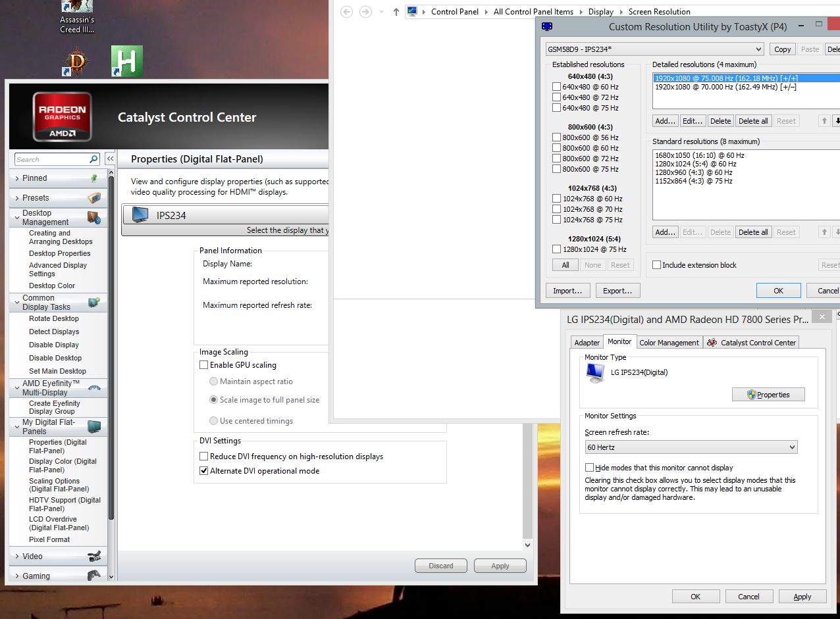840x619 pixels.
Task: Check Include extension block option
Action: point(656,265)
